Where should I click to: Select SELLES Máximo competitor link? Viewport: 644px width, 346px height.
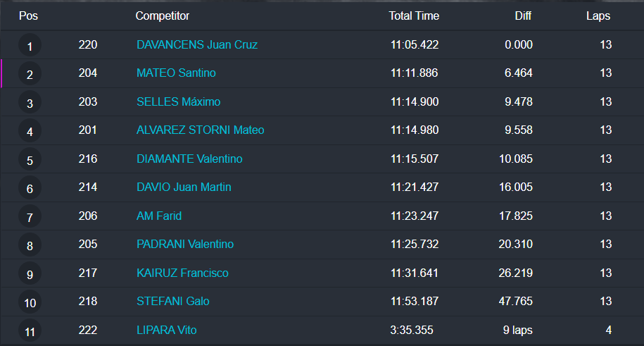[x=178, y=102]
